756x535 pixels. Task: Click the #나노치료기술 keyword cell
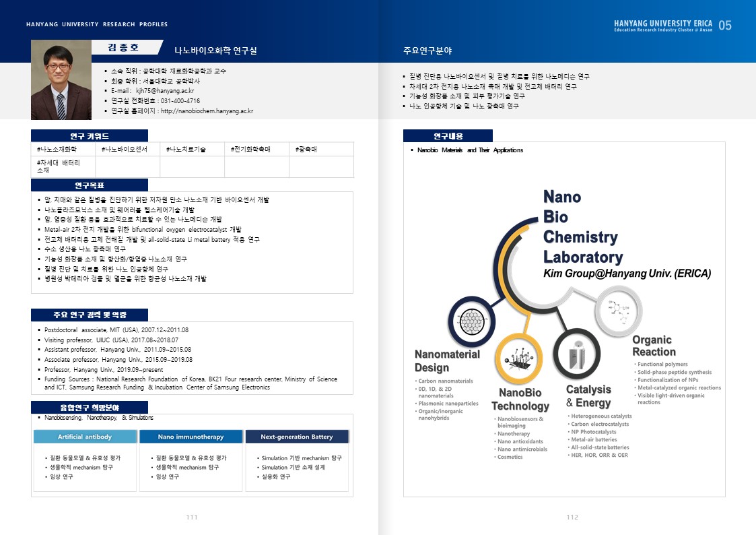click(x=193, y=150)
